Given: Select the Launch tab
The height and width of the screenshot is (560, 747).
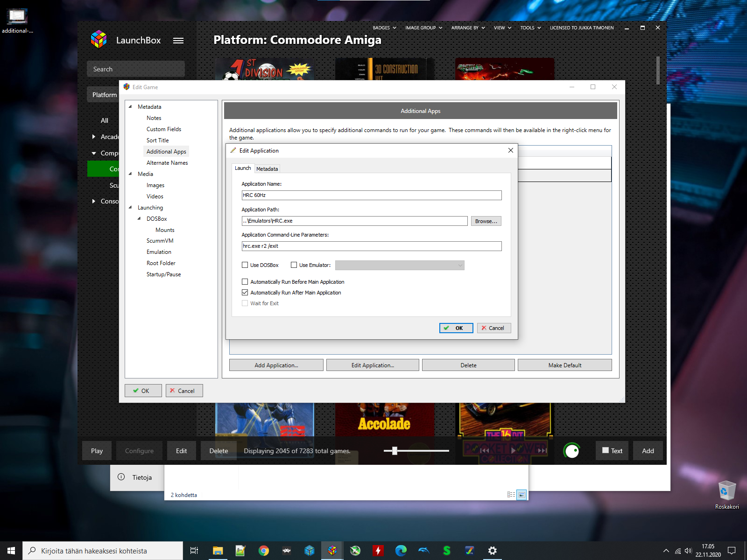Looking at the screenshot, I should click(243, 168).
